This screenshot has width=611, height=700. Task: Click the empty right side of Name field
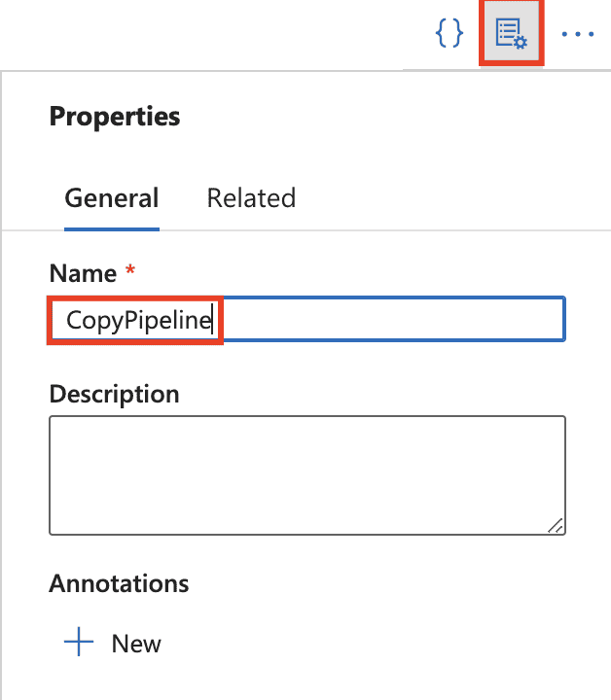389,320
